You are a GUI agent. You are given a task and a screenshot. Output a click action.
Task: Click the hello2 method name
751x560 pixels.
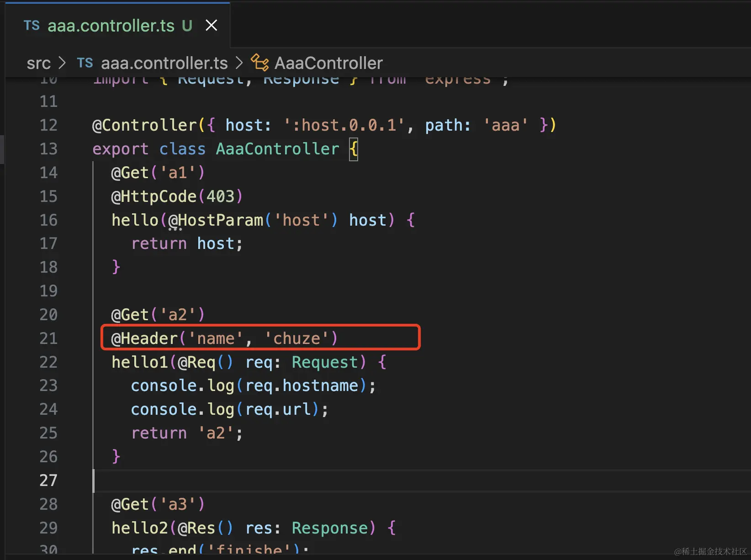point(140,528)
